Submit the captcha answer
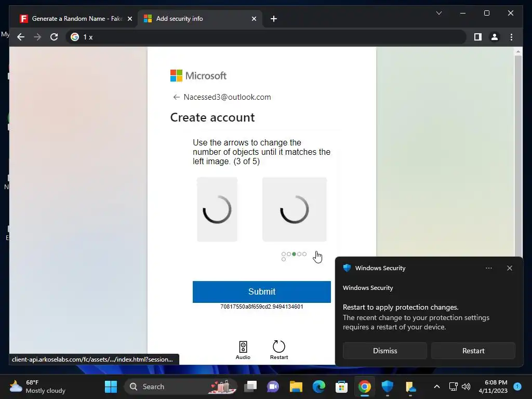Viewport: 532px width, 399px height. 262,292
